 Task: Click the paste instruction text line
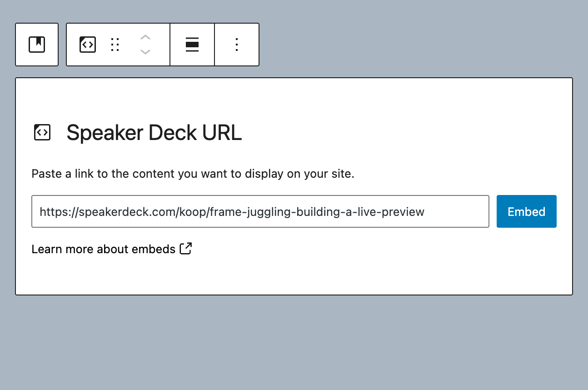click(193, 174)
